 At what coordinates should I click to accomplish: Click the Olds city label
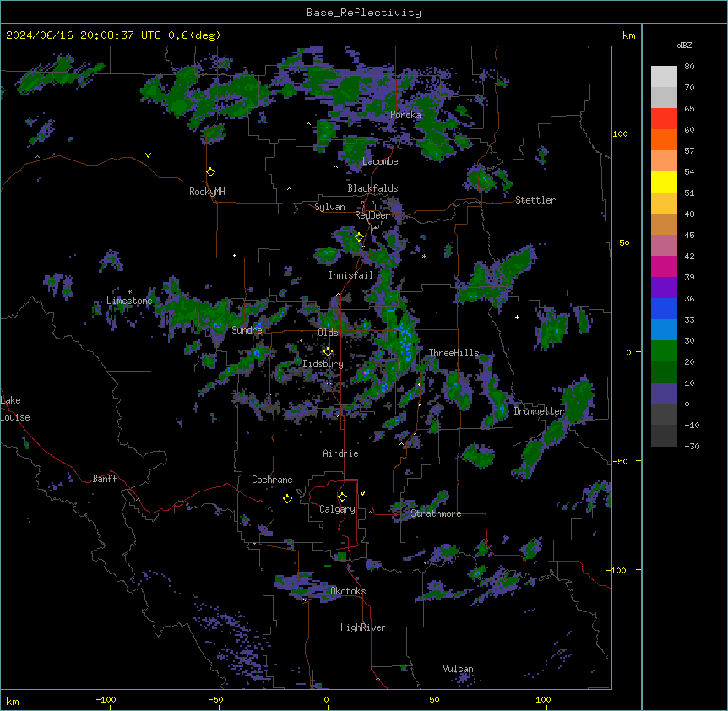point(328,333)
